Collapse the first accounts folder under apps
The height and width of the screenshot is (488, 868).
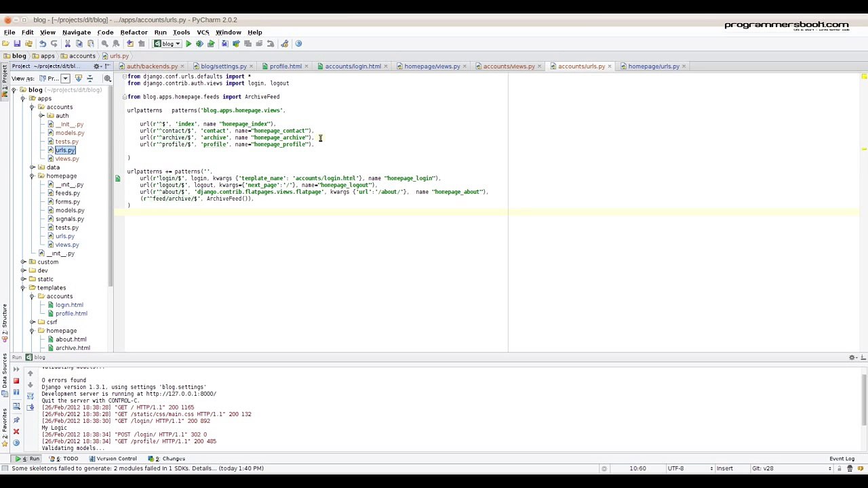coord(32,108)
